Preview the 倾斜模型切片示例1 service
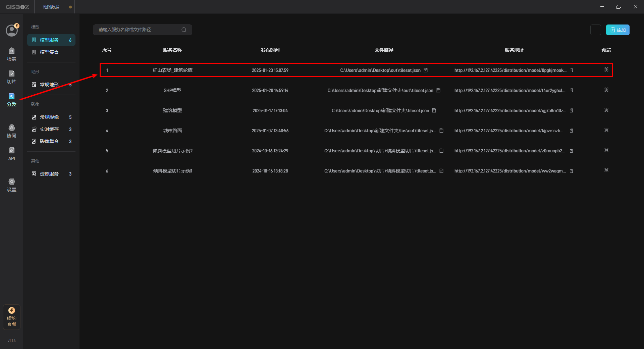The image size is (644, 349). (606, 170)
